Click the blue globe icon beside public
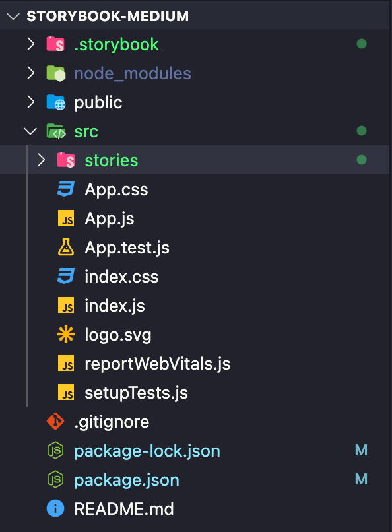This screenshot has height=532, width=392. click(56, 102)
